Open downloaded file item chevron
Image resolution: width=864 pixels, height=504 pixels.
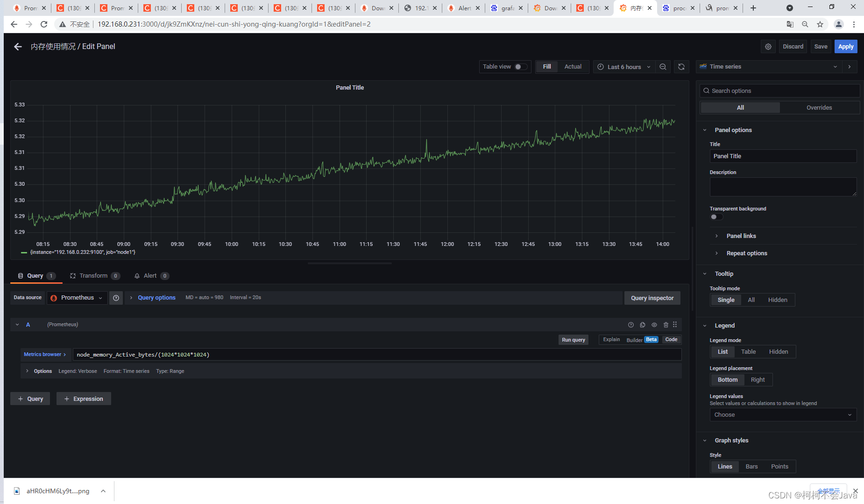103,491
